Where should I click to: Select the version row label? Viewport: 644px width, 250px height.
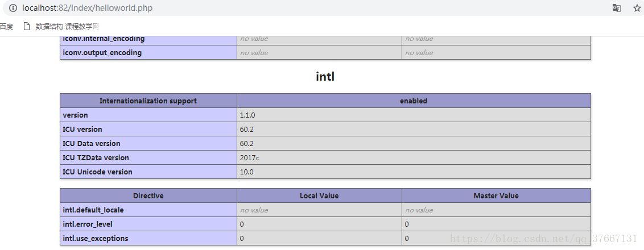(x=75, y=115)
